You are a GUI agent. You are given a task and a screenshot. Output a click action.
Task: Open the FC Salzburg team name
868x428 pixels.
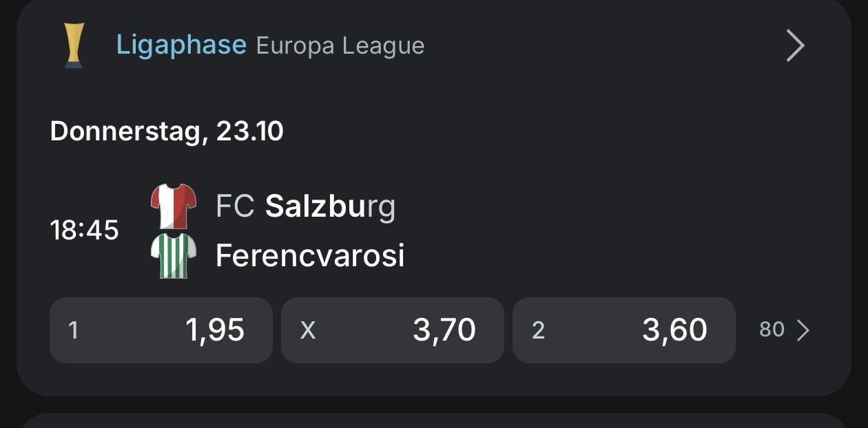click(306, 206)
